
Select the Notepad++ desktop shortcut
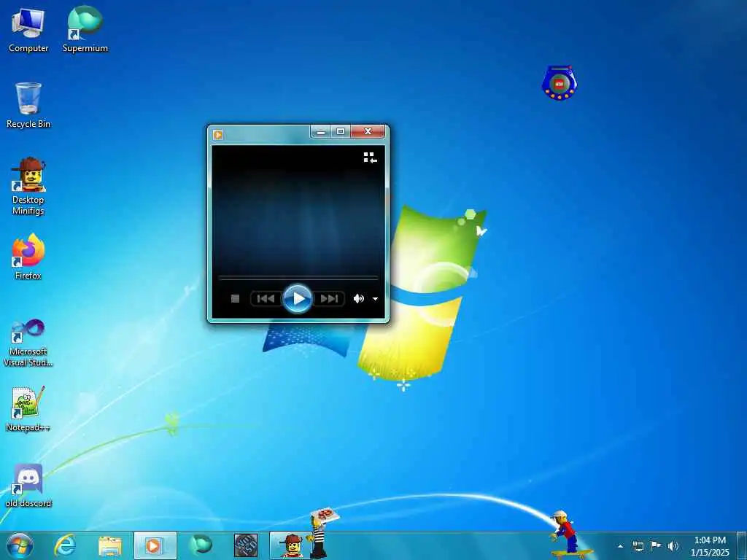tap(28, 409)
